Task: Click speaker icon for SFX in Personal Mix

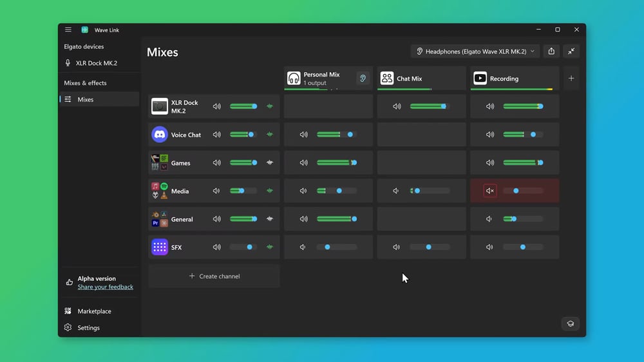Action: 303,247
